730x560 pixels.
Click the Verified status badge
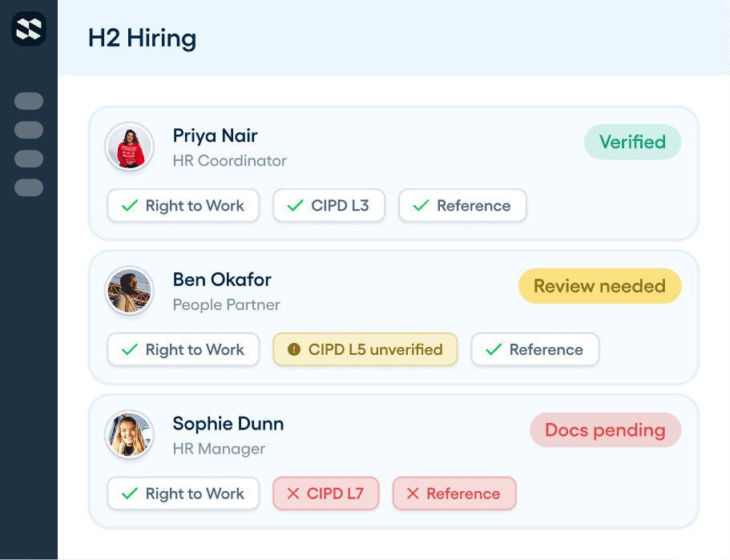tap(632, 142)
